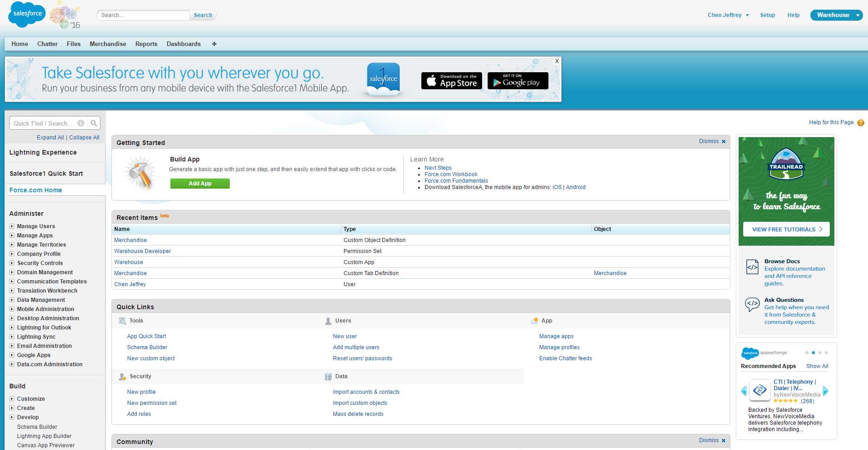Open Schema Builder quick link
Image resolution: width=868 pixels, height=450 pixels.
[x=147, y=347]
